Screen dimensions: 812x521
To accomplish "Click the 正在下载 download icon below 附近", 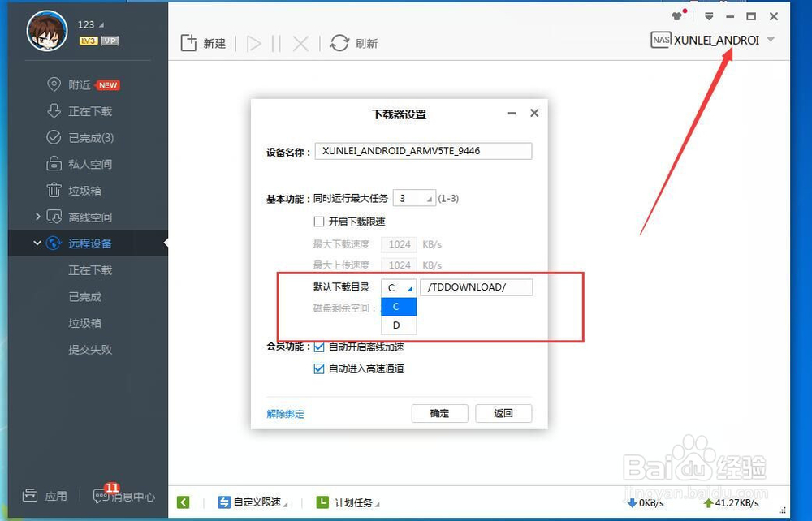I will 54,110.
